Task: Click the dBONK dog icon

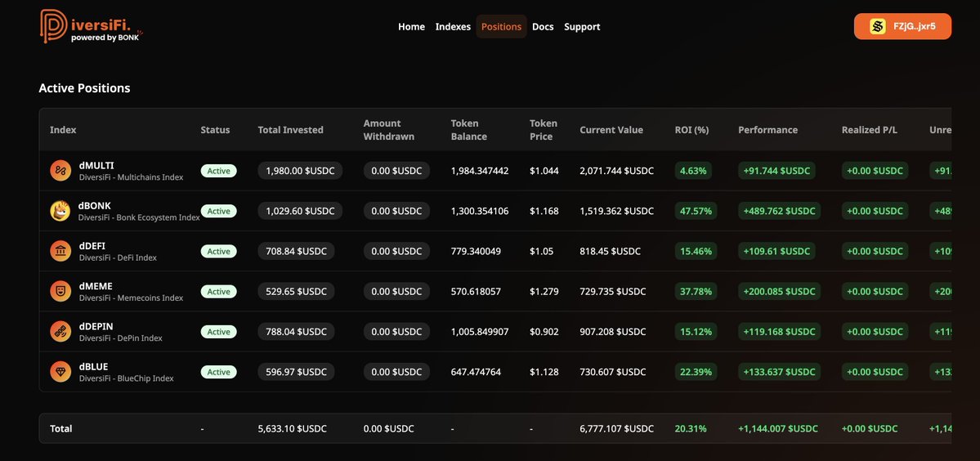Action: [x=60, y=211]
